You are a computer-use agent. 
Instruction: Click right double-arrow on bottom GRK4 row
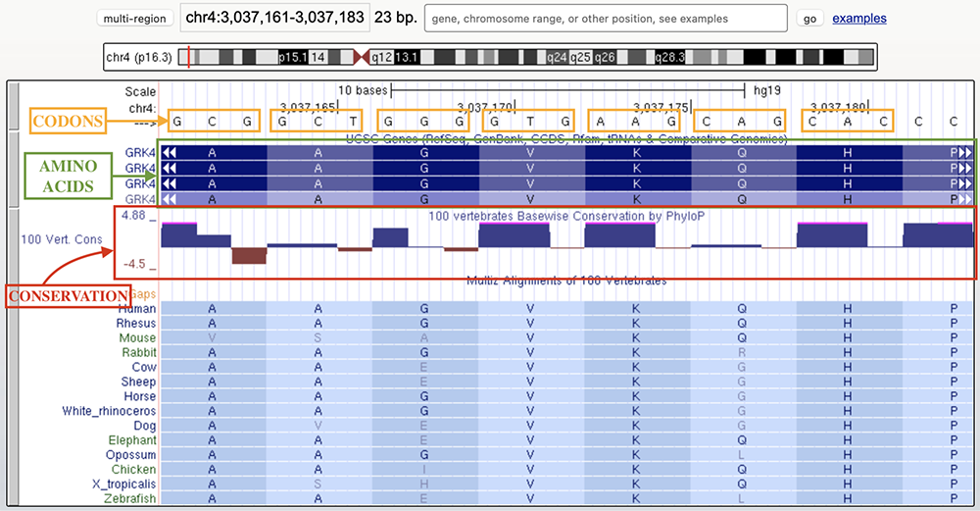tap(963, 199)
